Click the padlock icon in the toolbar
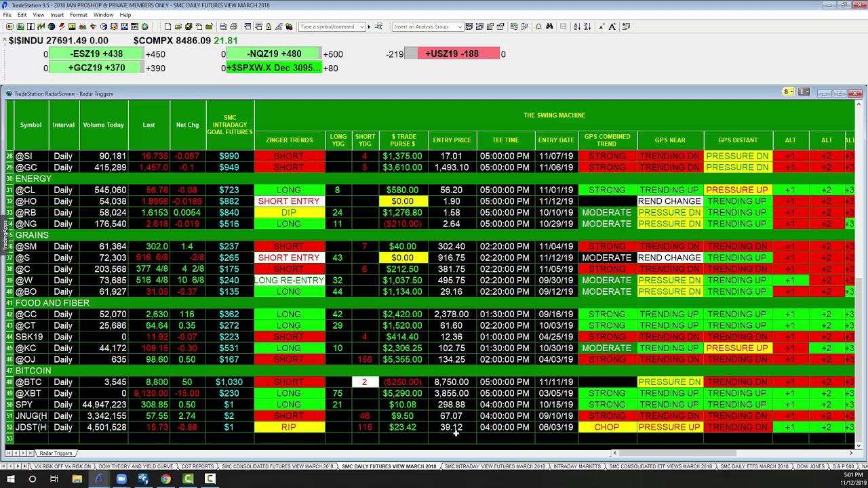Screen dimensions: 868x488 (x=269, y=26)
